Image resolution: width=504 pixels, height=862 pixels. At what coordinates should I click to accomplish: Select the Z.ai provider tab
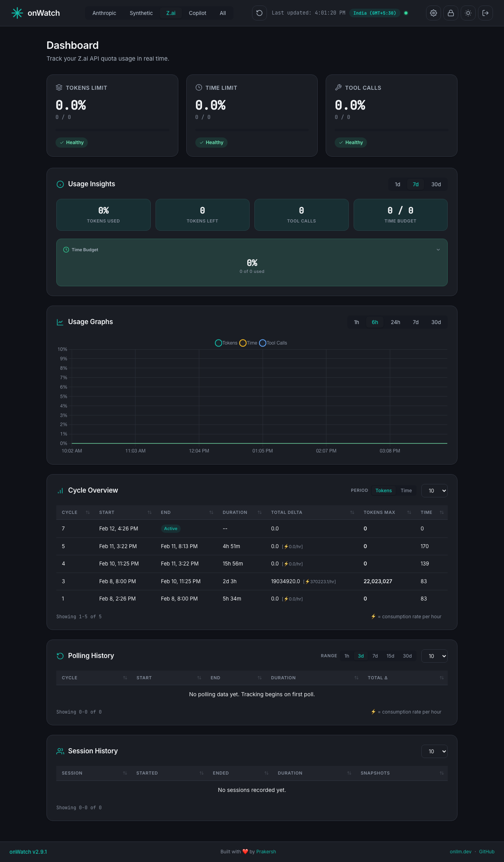(x=171, y=13)
